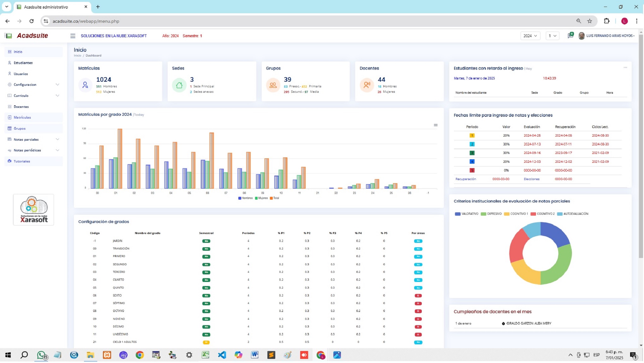Click the Docentes speaker icon
The height and width of the screenshot is (363, 644).
367,85
